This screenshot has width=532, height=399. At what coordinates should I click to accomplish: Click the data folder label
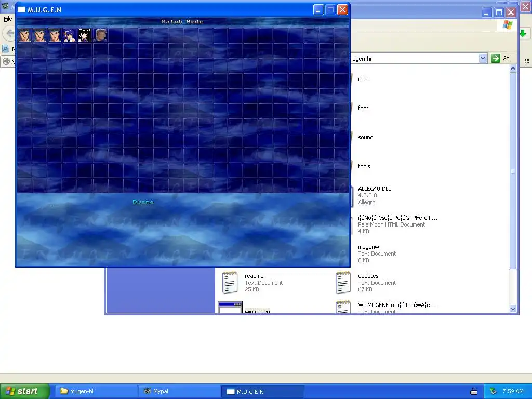364,79
